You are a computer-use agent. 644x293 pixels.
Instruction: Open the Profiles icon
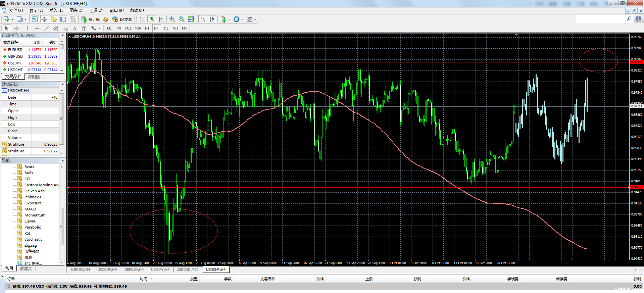(20, 19)
